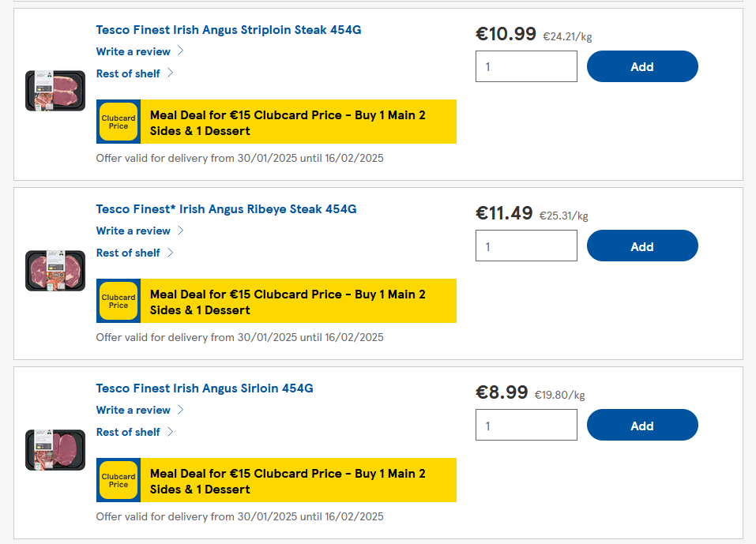Click chevron beside Sirloin 'Rest of shelf'
Viewport: 756px width, 544px height.
(x=171, y=432)
